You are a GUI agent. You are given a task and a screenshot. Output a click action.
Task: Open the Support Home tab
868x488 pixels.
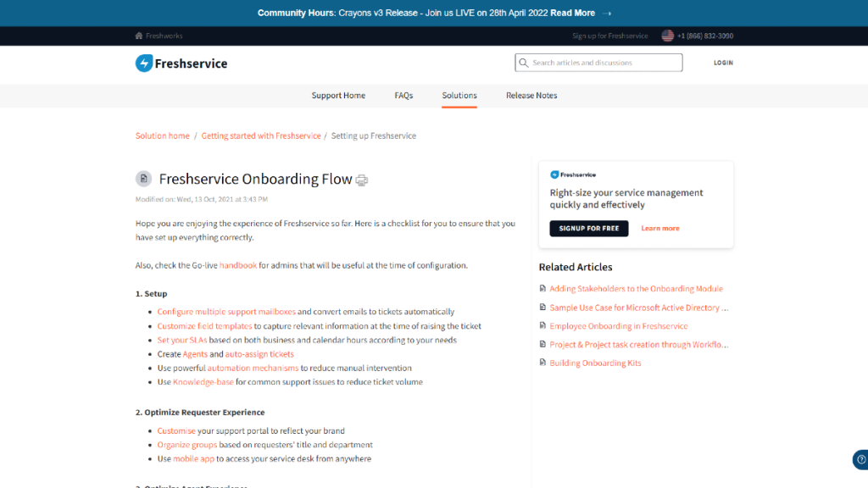pyautogui.click(x=338, y=95)
